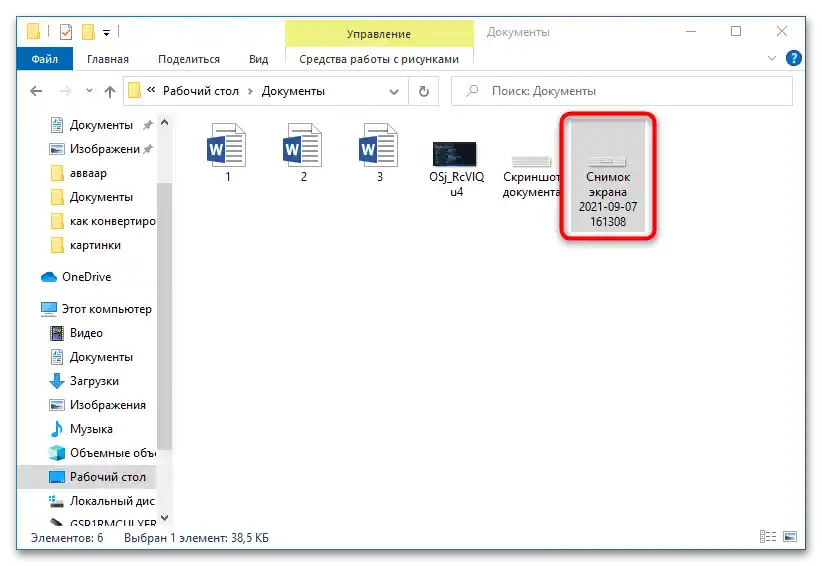Open pinned Документы in Quick access
This screenshot has height=566, width=822.
(101, 125)
